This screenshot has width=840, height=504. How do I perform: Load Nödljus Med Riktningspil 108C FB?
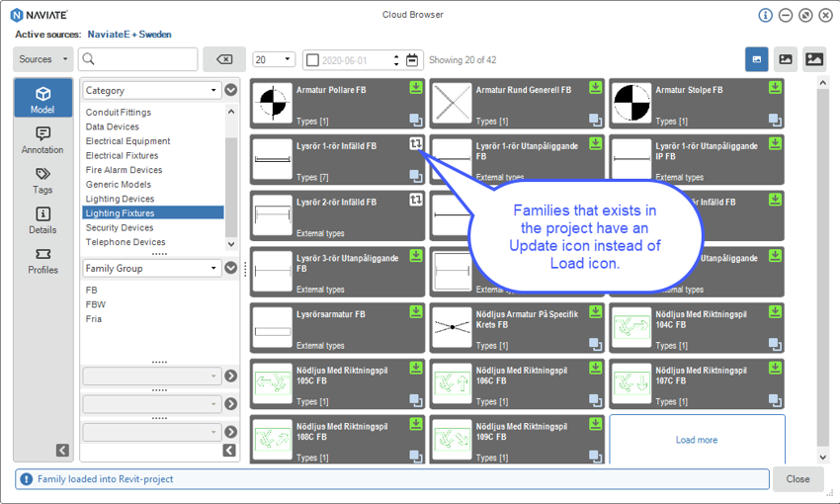(416, 424)
